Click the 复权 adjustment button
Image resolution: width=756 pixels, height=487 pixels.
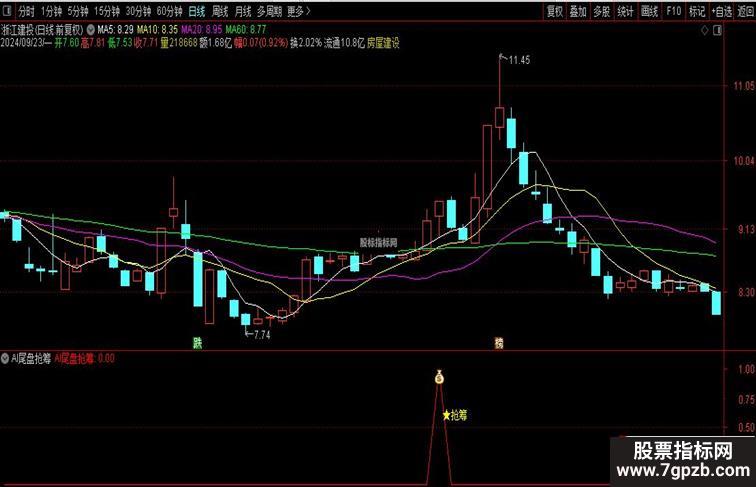tap(554, 11)
